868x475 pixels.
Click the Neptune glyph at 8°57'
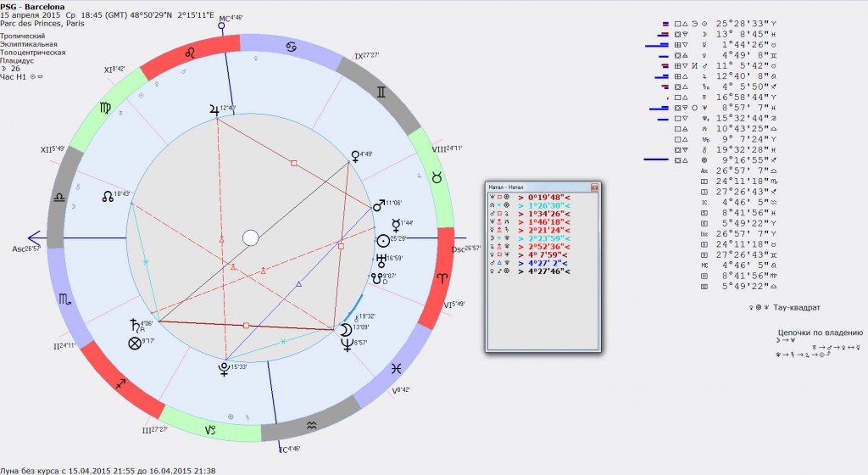[x=347, y=345]
